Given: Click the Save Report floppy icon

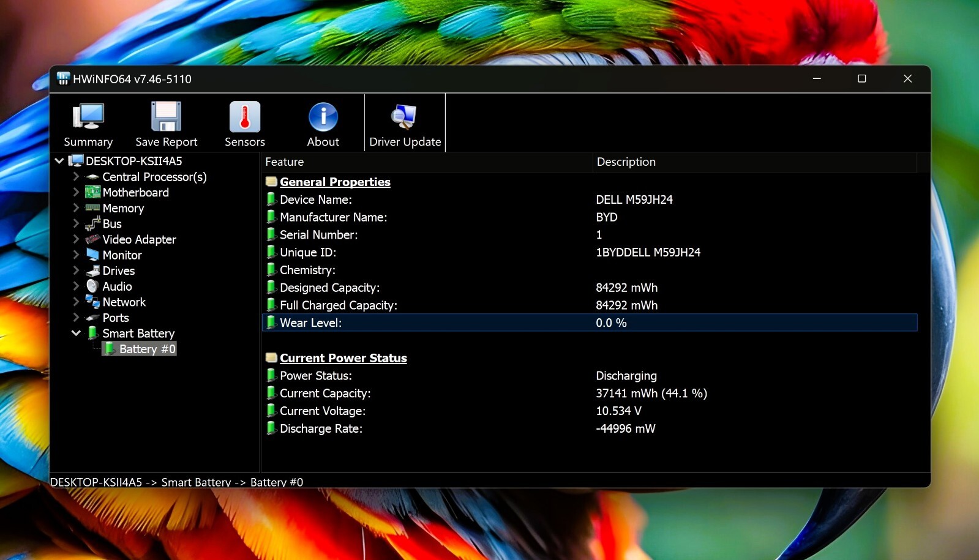Looking at the screenshot, I should (166, 116).
